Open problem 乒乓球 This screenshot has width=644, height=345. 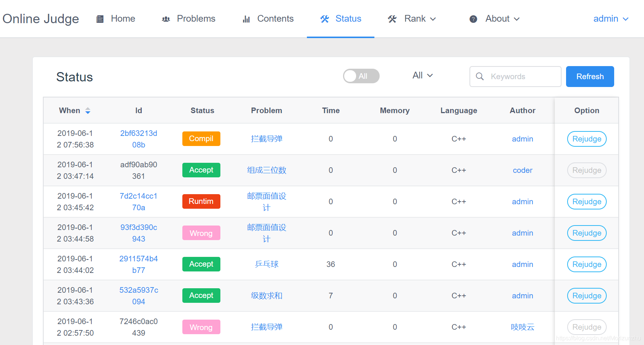[267, 264]
